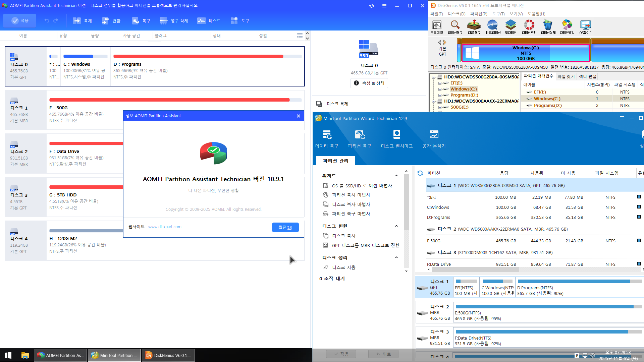
Task: Expand EFI(I:) node in DiskGenius tree
Action: [440, 83]
